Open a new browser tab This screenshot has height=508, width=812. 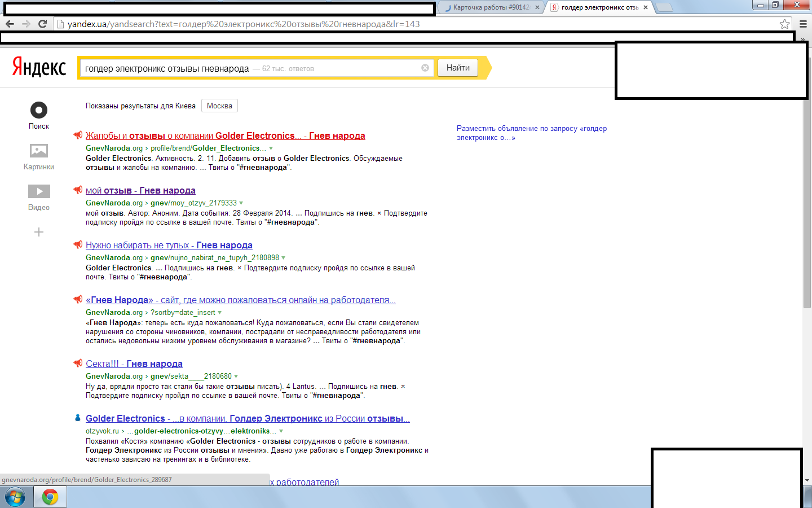pos(664,7)
